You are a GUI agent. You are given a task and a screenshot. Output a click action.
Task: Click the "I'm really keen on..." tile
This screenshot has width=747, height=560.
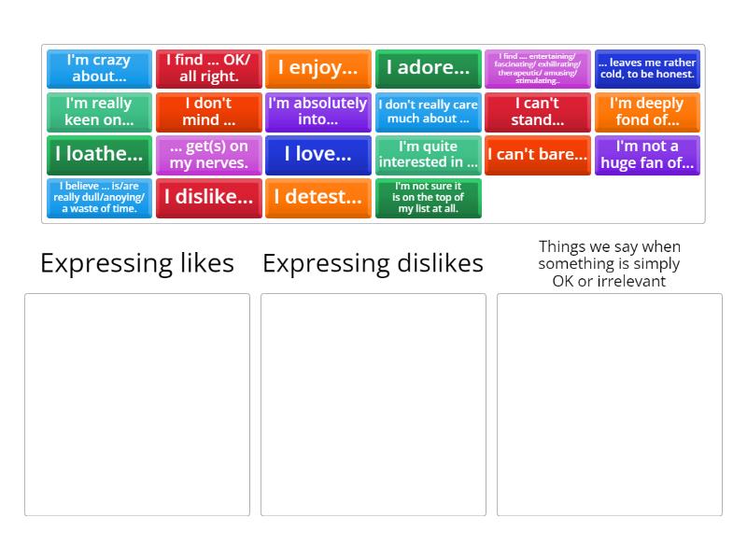coord(99,111)
